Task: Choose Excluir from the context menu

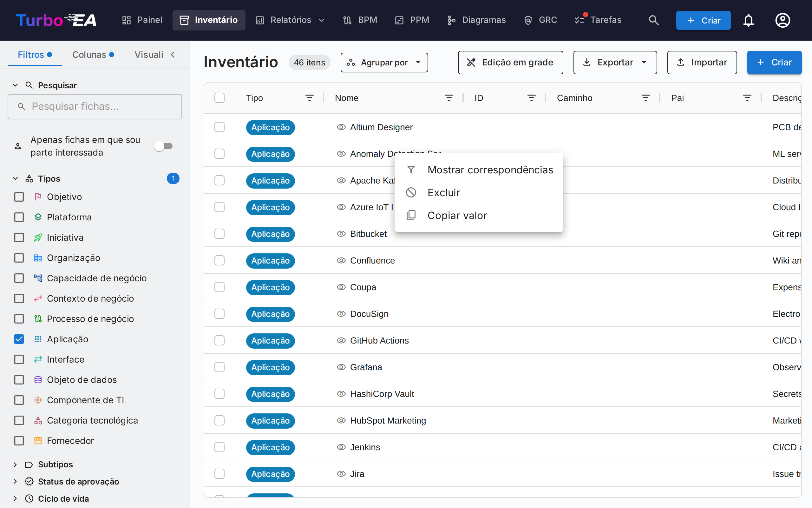Action: 479,192
